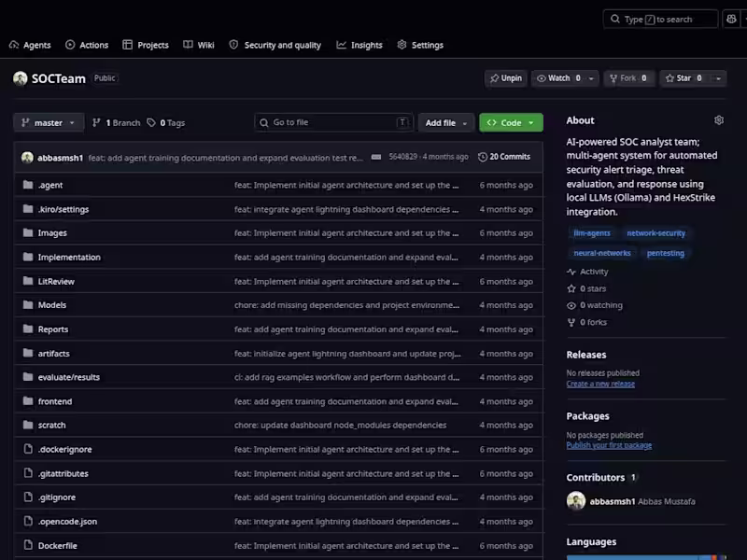Edit About details gear icon
This screenshot has height=560, width=747.
(x=719, y=120)
